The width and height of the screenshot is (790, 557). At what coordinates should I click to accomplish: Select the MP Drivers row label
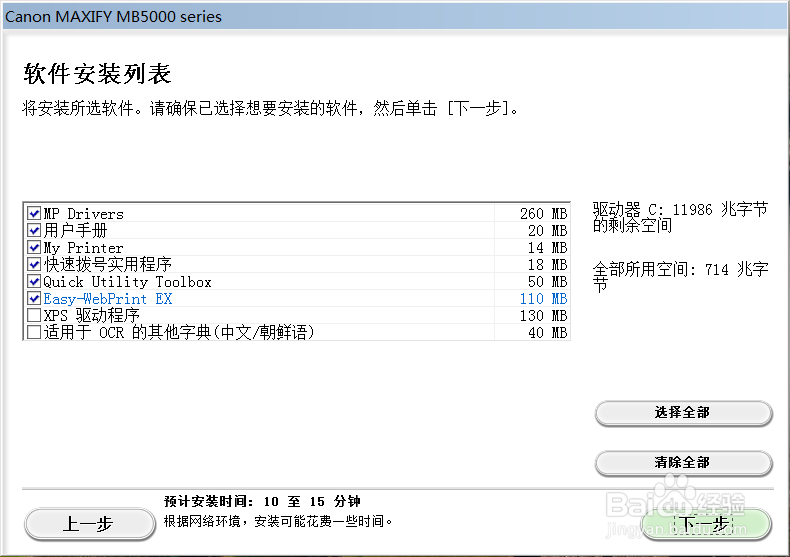tap(84, 214)
